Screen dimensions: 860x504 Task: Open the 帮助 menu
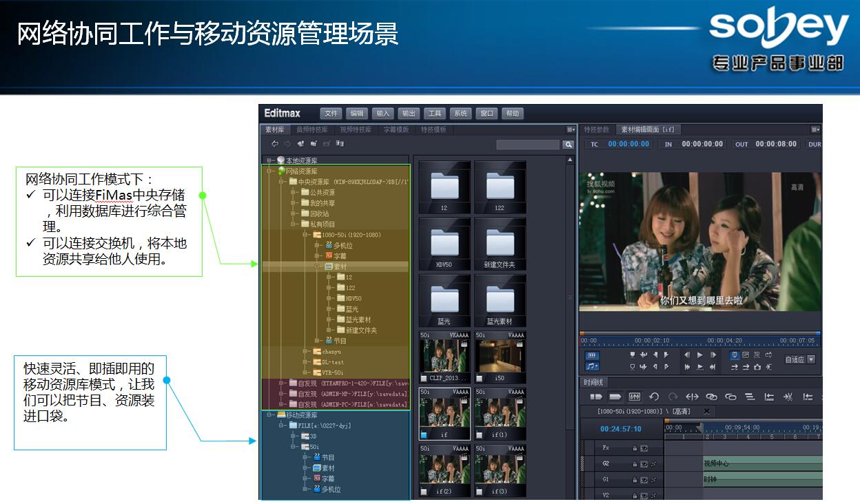(513, 114)
